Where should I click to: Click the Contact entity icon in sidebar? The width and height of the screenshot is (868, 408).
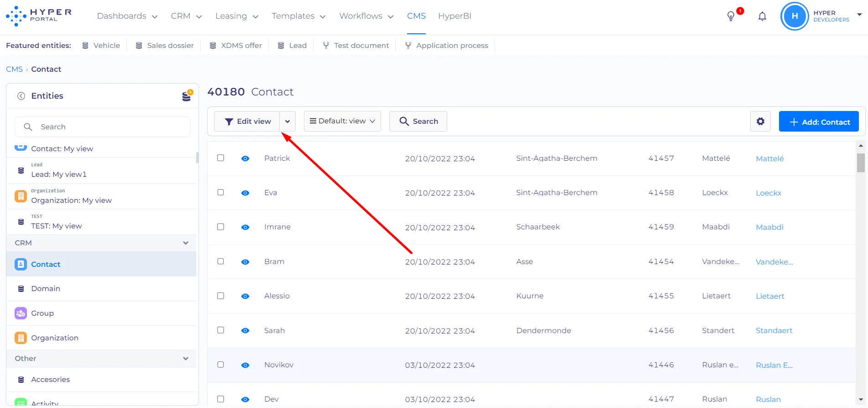point(21,264)
